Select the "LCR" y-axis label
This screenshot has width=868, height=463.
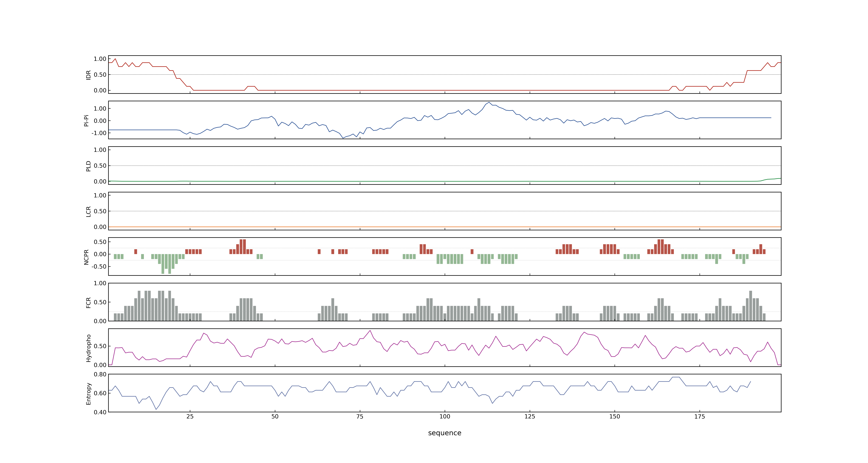(88, 212)
